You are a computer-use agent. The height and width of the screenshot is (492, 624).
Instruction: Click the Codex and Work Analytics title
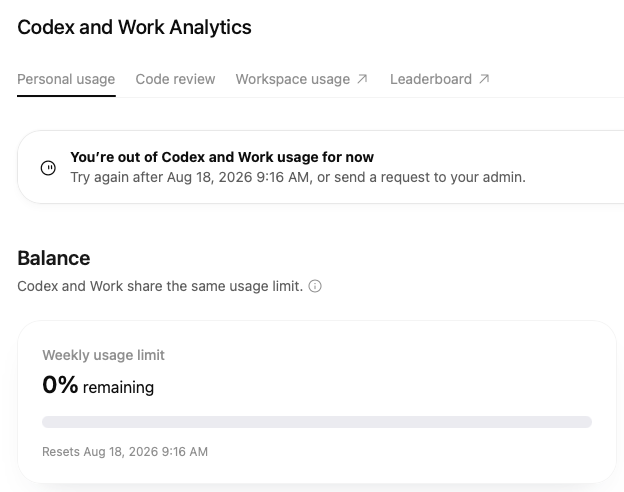[135, 27]
